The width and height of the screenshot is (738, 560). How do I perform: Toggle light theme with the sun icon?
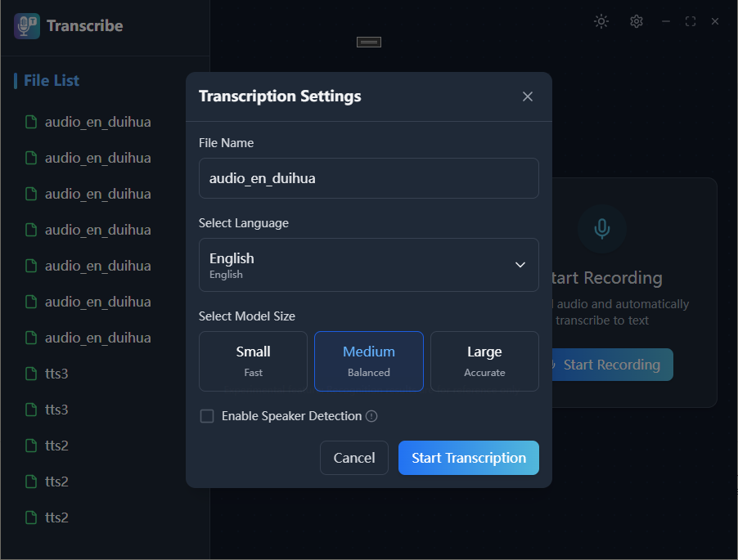point(601,21)
